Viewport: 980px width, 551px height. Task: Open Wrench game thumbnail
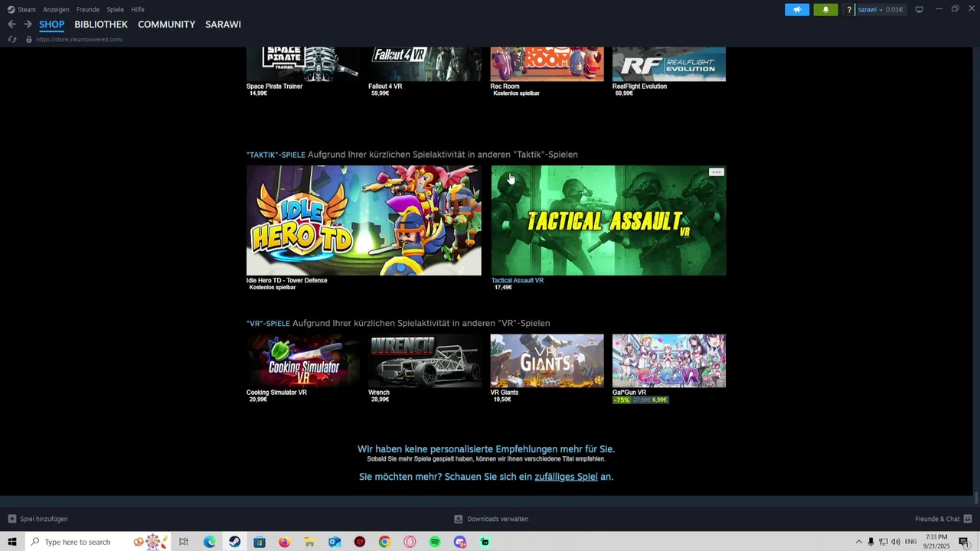pyautogui.click(x=425, y=360)
